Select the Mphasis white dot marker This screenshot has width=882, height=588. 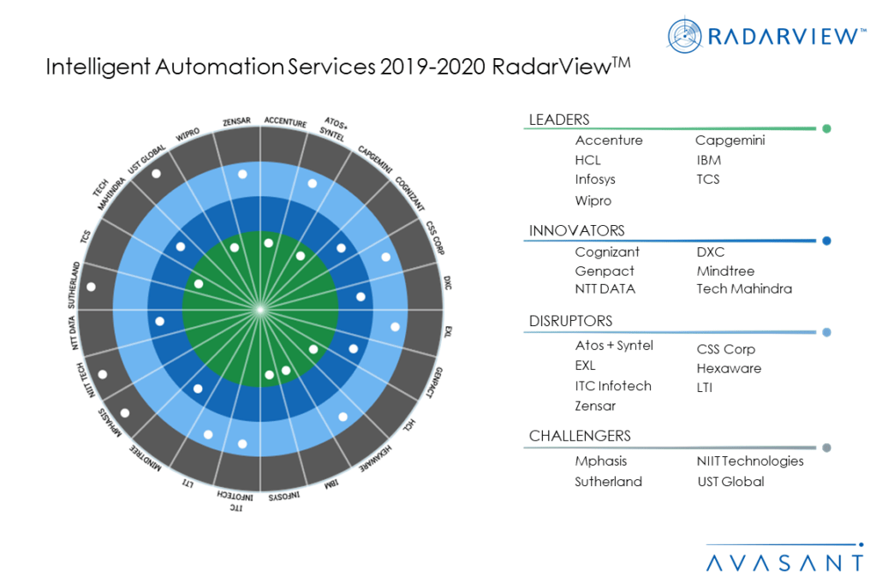pos(125,413)
